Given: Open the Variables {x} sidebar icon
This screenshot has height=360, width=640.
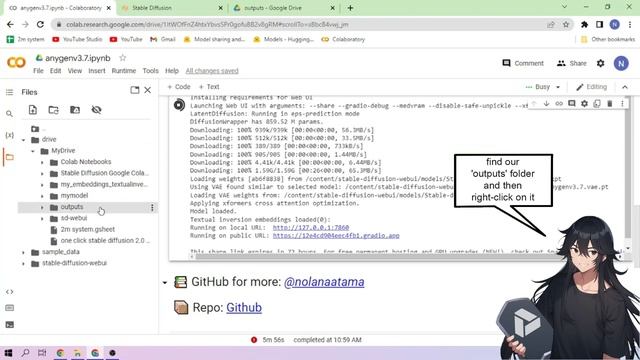Looking at the screenshot, I should click(x=9, y=135).
